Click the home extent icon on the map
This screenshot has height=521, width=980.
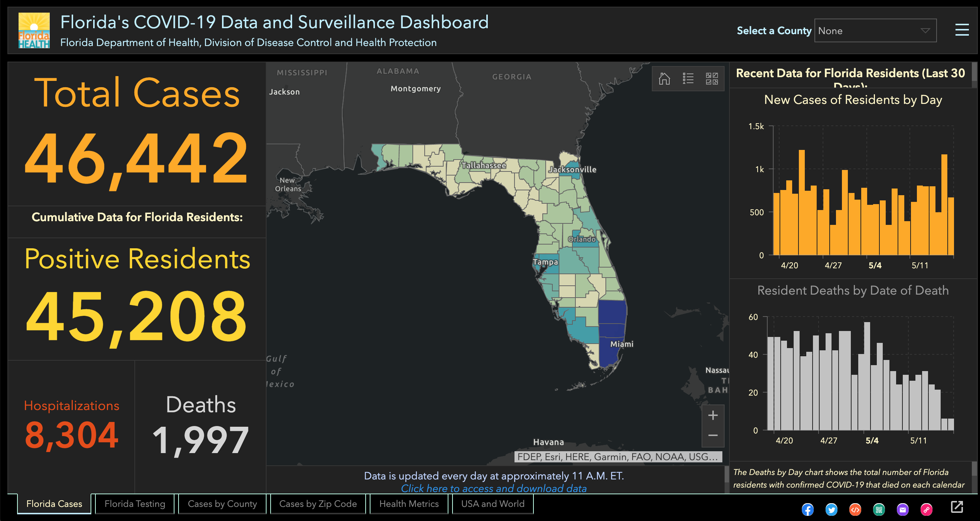tap(664, 78)
